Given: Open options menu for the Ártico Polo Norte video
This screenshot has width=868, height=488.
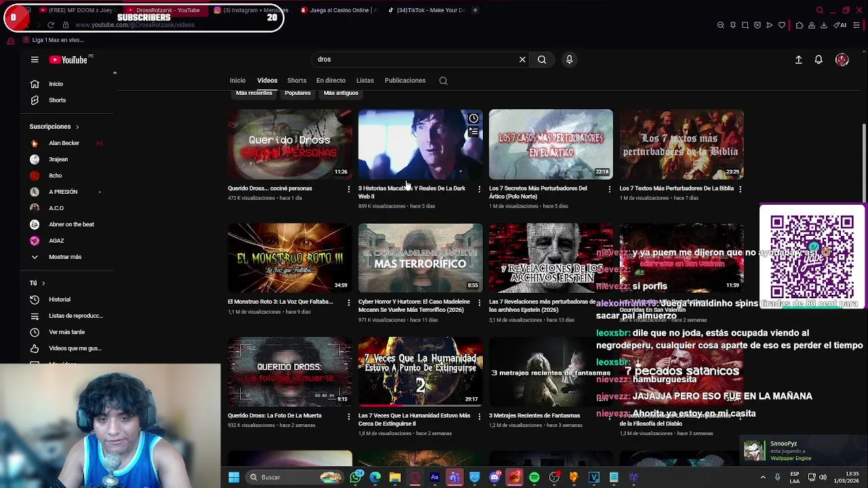Looking at the screenshot, I should tap(609, 189).
